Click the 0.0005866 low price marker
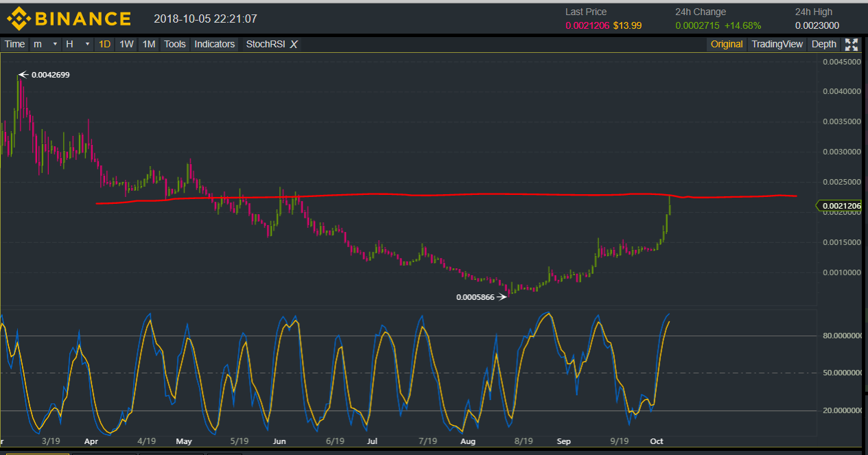The height and width of the screenshot is (455, 868). (475, 297)
